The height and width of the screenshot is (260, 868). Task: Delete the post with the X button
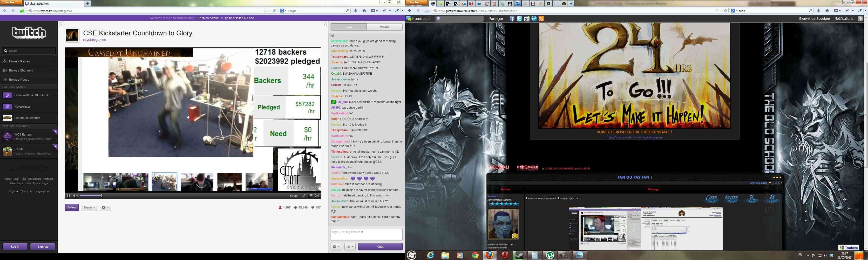point(752,198)
